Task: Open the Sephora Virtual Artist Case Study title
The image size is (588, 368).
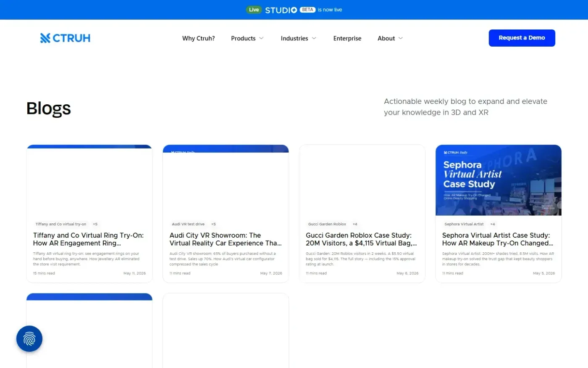Action: point(498,239)
